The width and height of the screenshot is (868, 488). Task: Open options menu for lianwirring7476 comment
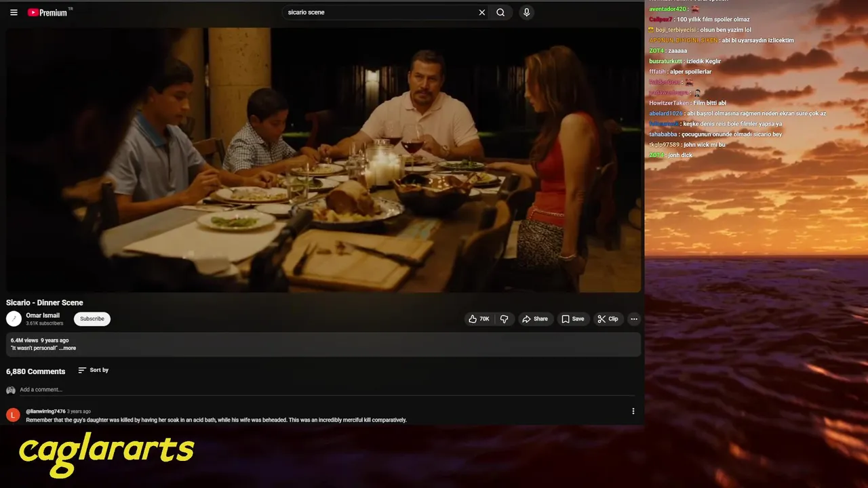click(633, 411)
